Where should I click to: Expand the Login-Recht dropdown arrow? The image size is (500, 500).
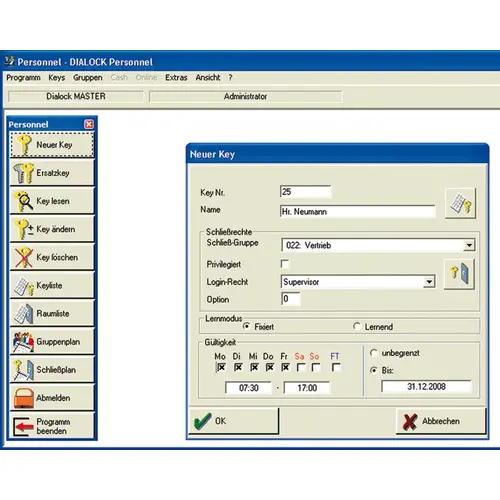tap(429, 282)
